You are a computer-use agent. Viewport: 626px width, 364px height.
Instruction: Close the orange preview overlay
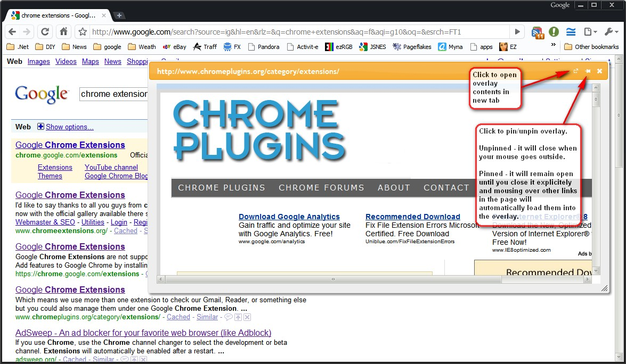599,71
